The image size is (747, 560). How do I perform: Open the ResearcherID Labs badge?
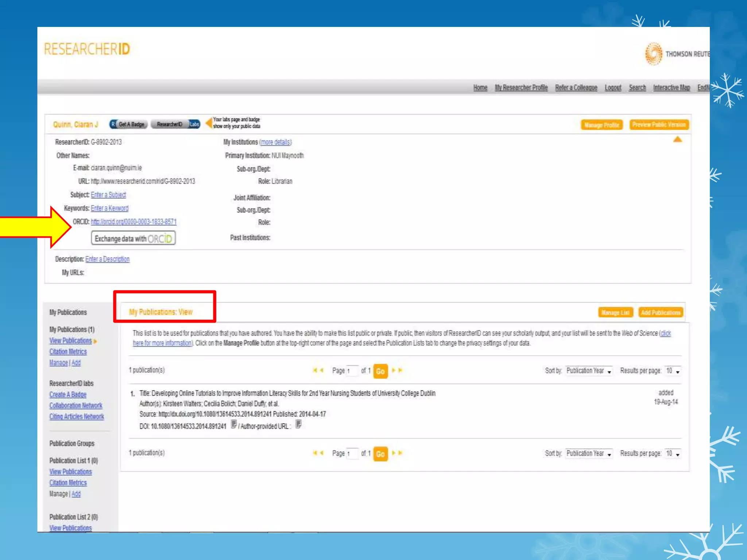(x=175, y=124)
